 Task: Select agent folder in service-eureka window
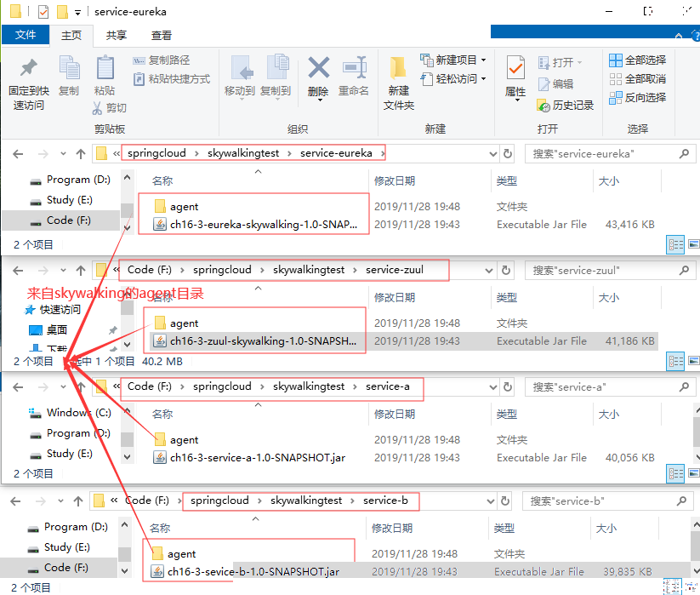point(176,207)
